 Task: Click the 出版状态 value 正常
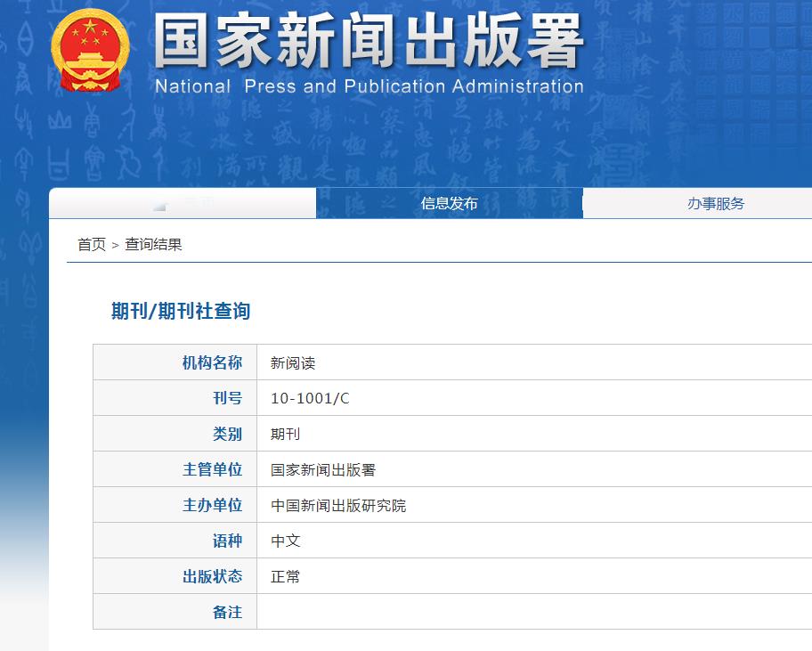coord(283,575)
